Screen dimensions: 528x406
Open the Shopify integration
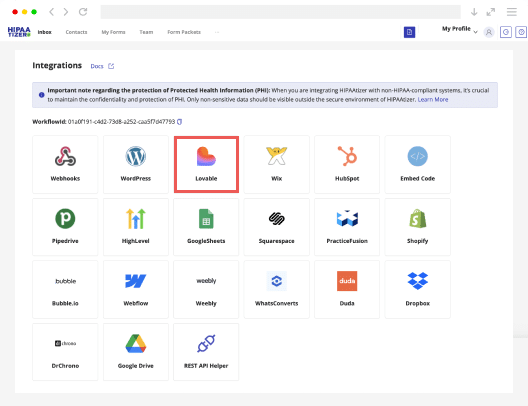pyautogui.click(x=418, y=227)
